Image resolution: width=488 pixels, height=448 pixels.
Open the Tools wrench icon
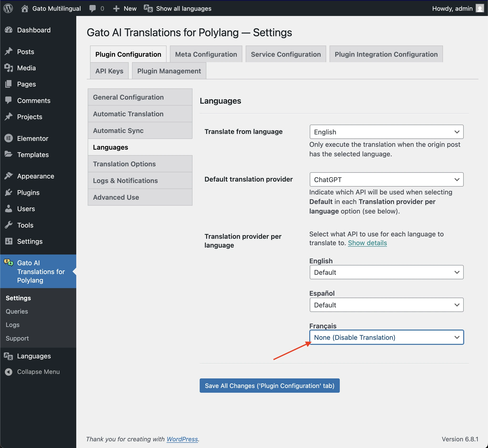click(x=9, y=225)
